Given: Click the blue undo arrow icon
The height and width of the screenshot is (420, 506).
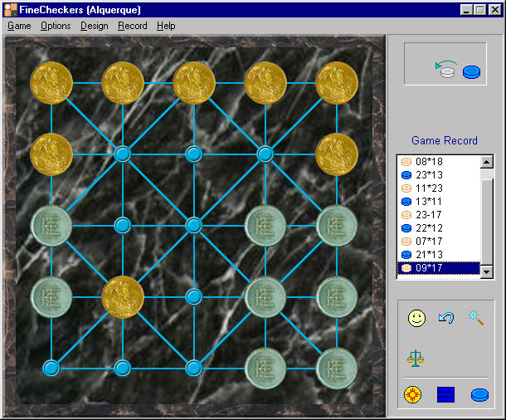Looking at the screenshot, I should [x=446, y=317].
